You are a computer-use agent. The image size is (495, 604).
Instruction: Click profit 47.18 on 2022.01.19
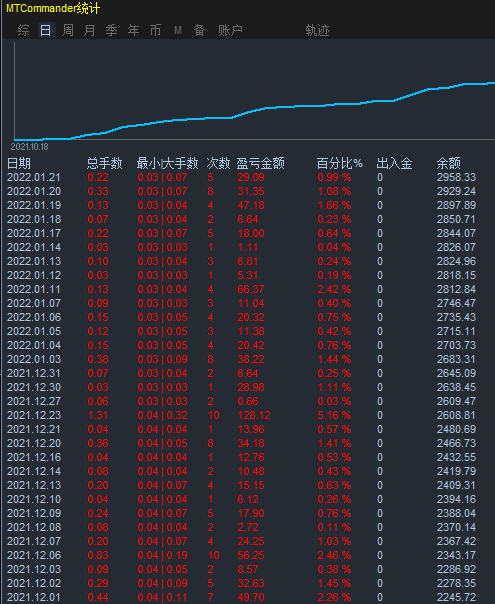click(251, 205)
